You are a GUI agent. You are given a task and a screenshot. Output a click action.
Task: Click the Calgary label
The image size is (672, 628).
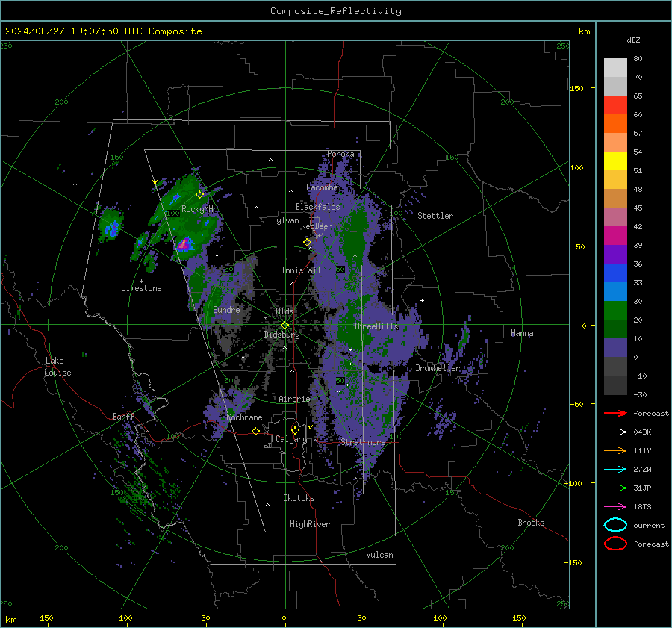[x=291, y=439]
